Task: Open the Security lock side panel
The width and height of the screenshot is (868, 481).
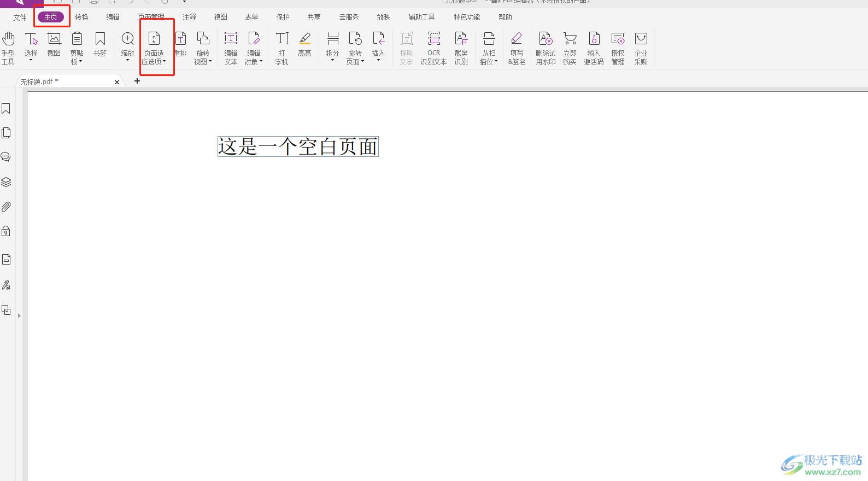Action: [x=6, y=231]
